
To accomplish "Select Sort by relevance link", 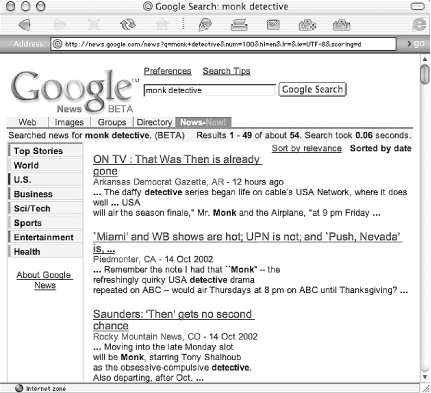I will pyautogui.click(x=307, y=148).
